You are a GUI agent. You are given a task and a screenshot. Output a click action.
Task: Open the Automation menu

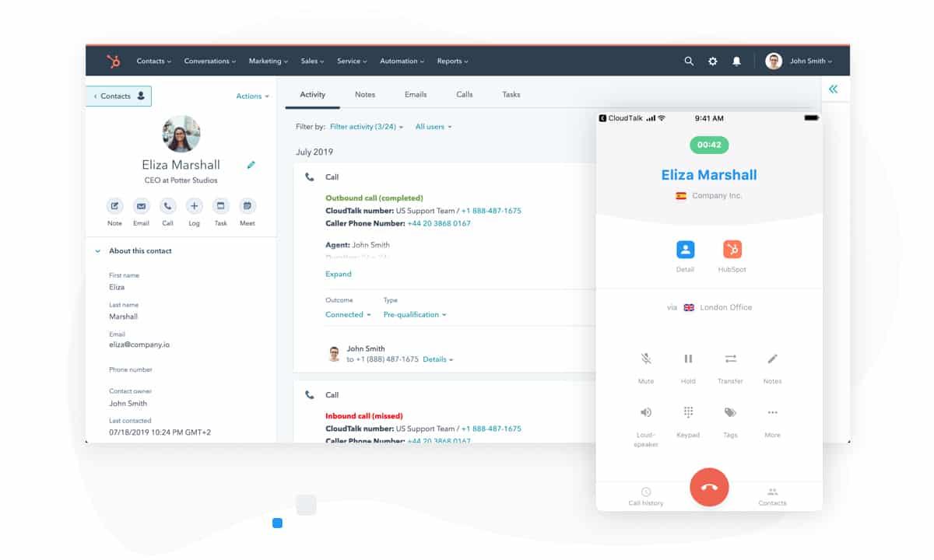[x=402, y=61]
